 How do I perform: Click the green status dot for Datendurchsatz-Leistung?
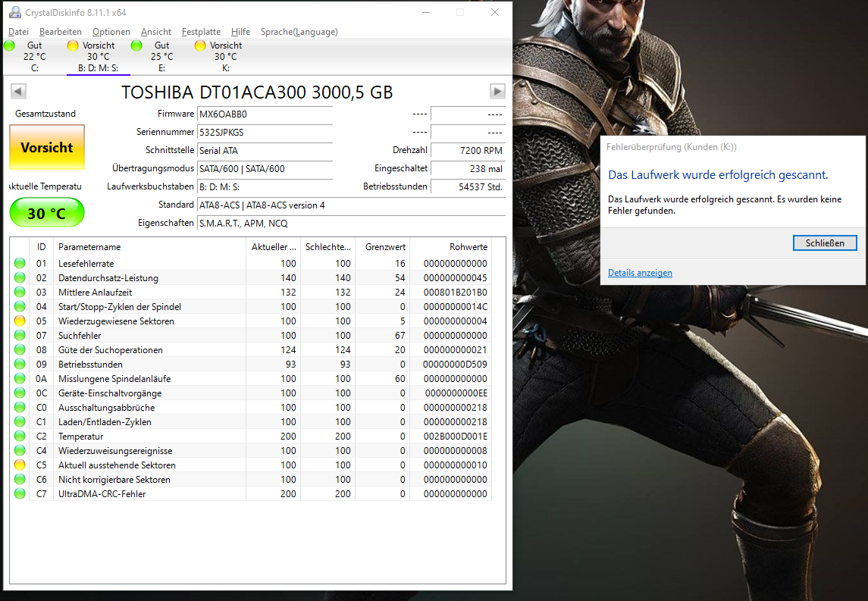[20, 278]
